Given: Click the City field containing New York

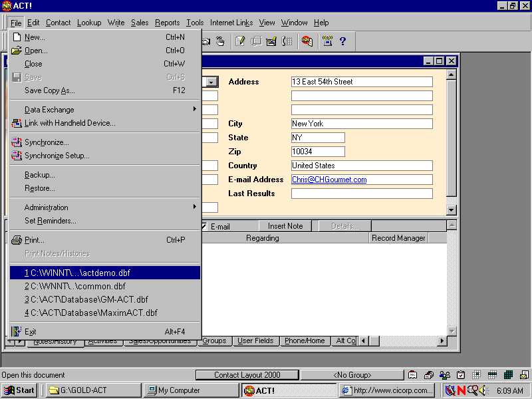Looking at the screenshot, I should tap(362, 124).
